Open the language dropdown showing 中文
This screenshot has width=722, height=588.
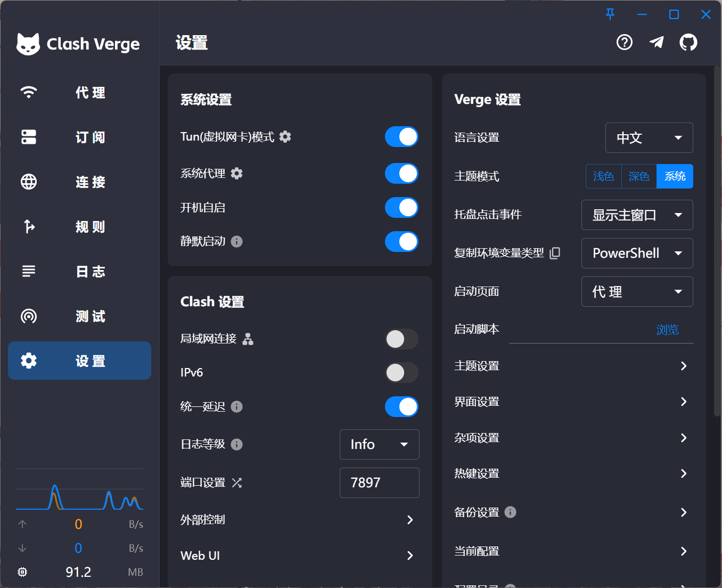pyautogui.click(x=649, y=138)
